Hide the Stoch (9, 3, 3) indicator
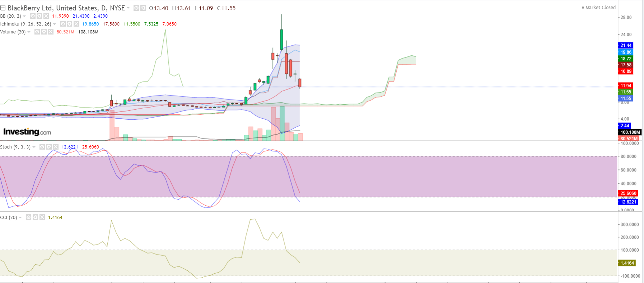Screen dimensions: 644x283 click(x=42, y=147)
